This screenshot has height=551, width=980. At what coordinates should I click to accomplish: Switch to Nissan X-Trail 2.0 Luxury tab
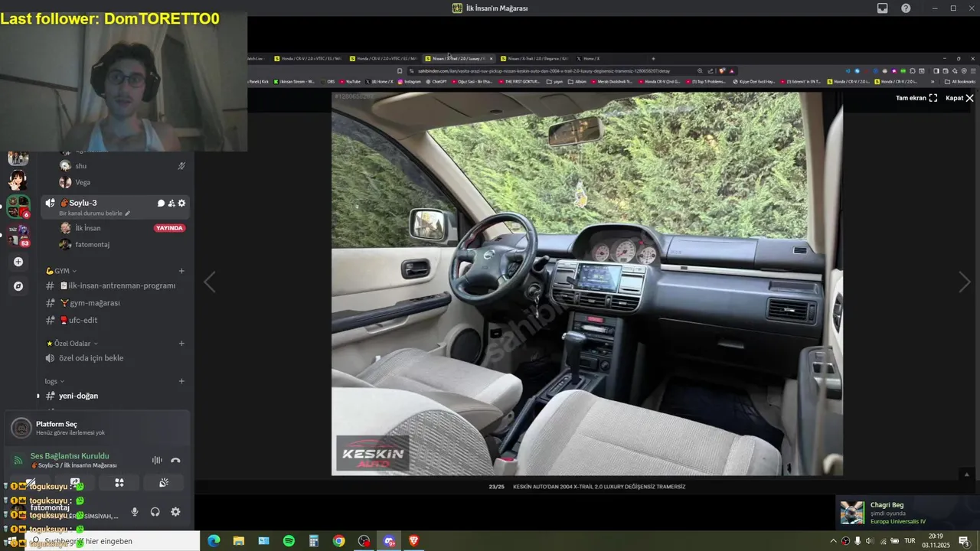pyautogui.click(x=459, y=58)
